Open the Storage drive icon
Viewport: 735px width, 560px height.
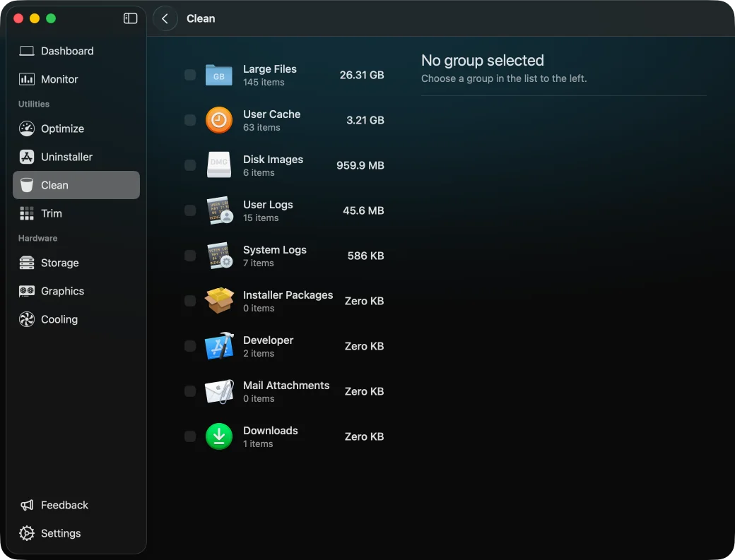click(27, 263)
